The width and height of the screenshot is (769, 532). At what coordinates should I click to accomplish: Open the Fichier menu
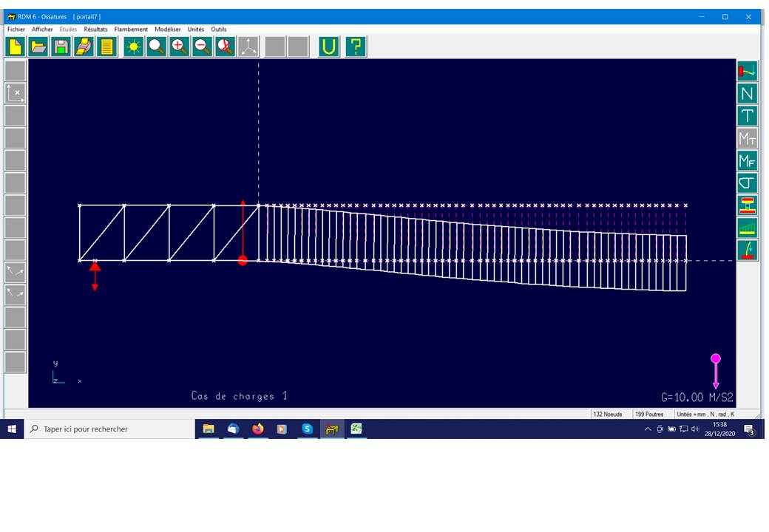[16, 30]
